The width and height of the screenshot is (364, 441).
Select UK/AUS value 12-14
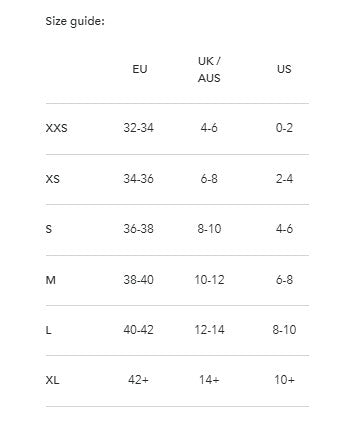coord(209,330)
